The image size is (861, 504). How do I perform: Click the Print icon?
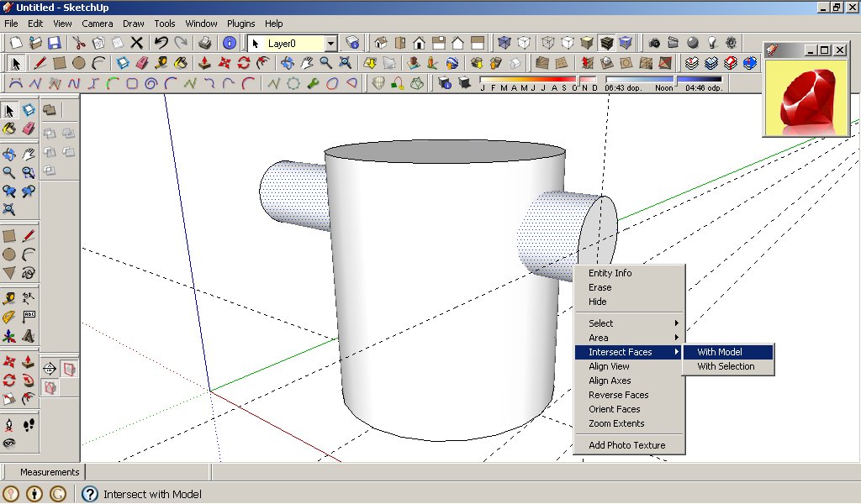pos(204,43)
